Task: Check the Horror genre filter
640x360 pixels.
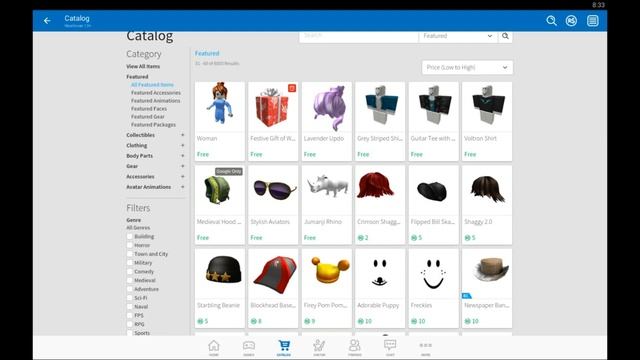Action: pos(130,245)
